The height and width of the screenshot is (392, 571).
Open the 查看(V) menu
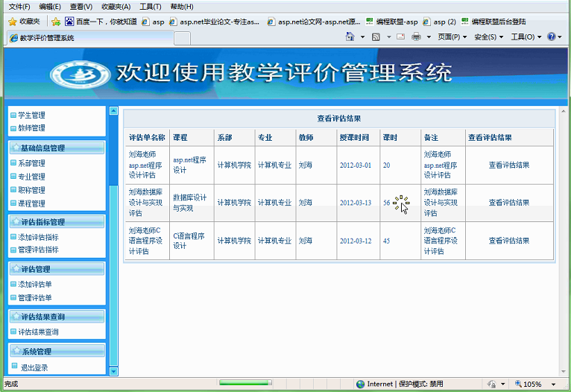(81, 7)
